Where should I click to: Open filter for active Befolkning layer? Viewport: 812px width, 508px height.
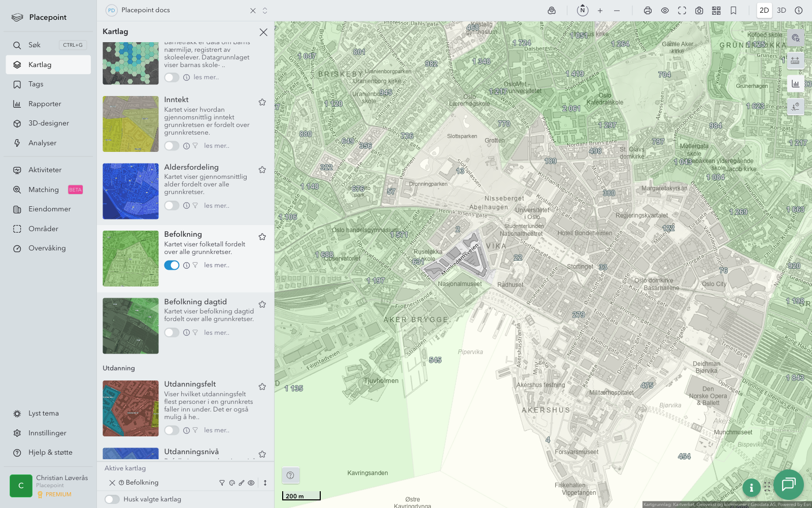tap(222, 483)
